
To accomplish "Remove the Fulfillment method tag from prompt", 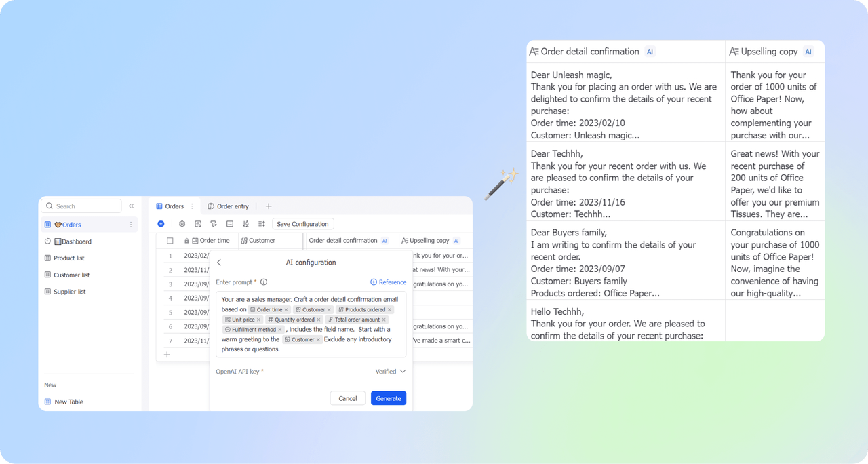I will 280,330.
